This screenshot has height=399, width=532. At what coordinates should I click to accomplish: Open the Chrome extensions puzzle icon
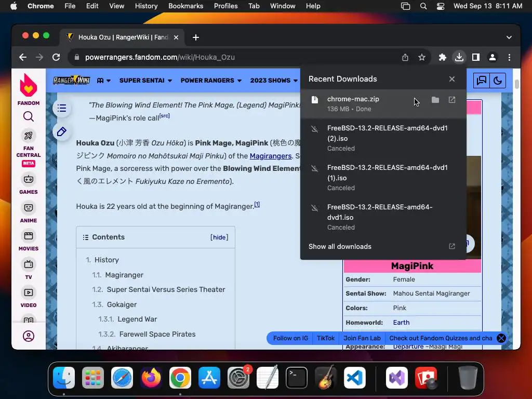click(x=443, y=57)
